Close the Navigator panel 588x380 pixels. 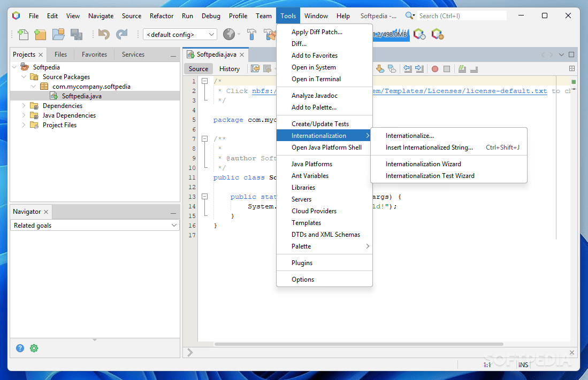(46, 212)
